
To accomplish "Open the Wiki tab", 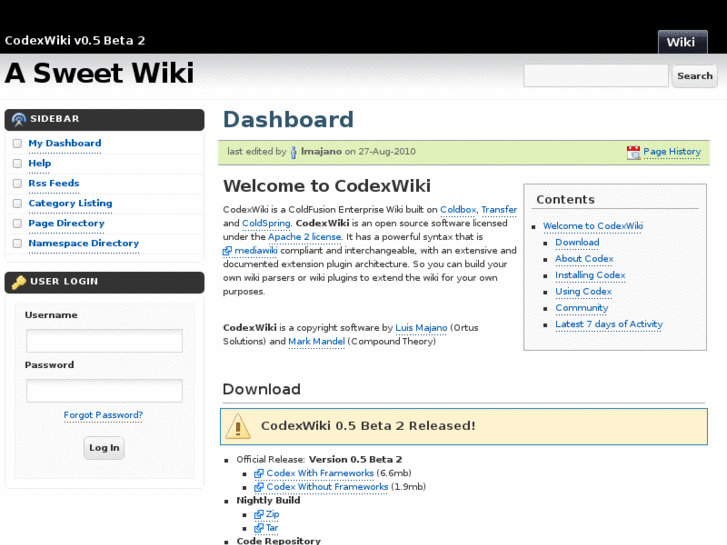I will pyautogui.click(x=681, y=42).
